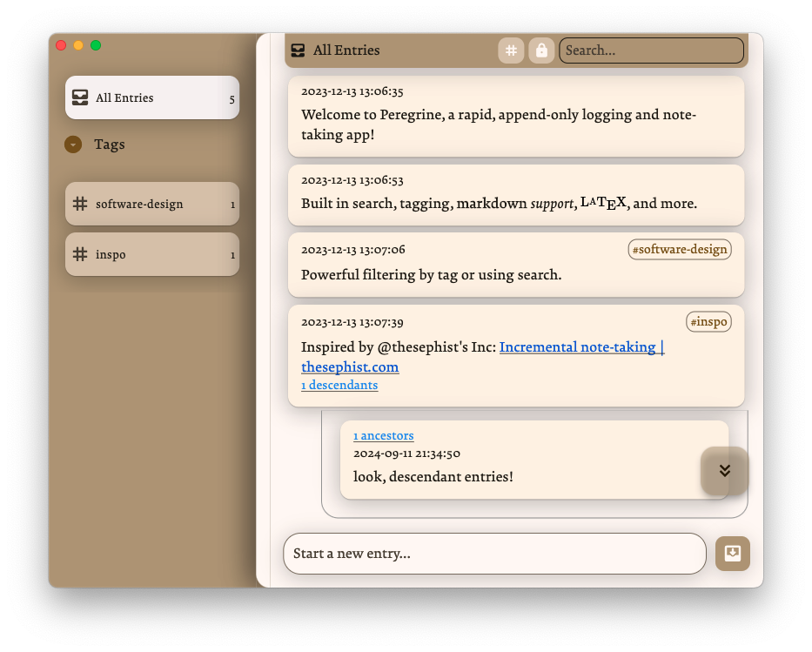
Task: Click the Start a new entry text field
Action: tap(494, 553)
